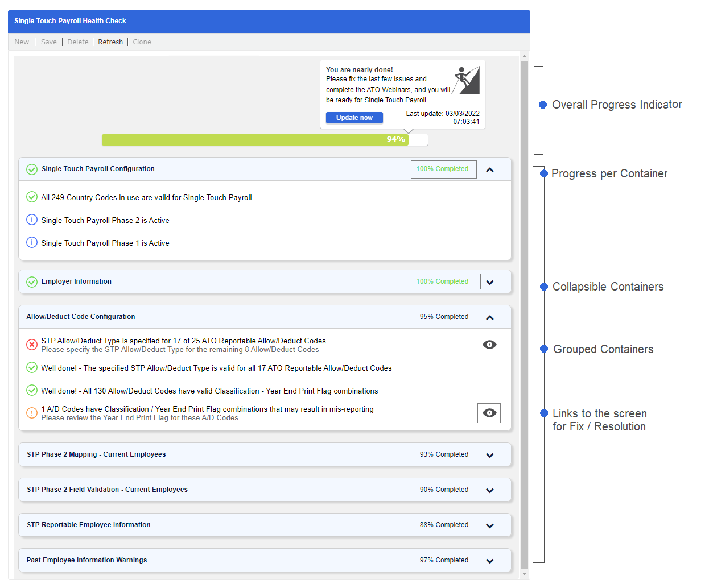Screen dimensions: 709x588
Task: Click the green check icon beside Single Touch Payroll Configuration
Action: click(x=32, y=169)
